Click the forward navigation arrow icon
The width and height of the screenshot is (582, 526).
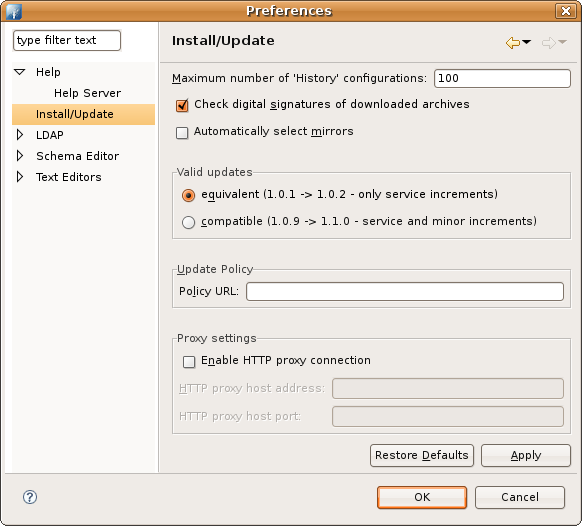[549, 43]
